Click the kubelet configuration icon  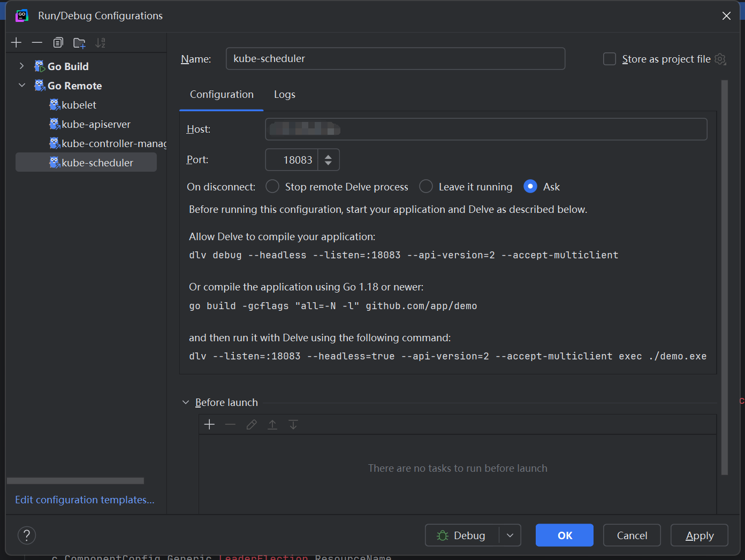point(55,105)
